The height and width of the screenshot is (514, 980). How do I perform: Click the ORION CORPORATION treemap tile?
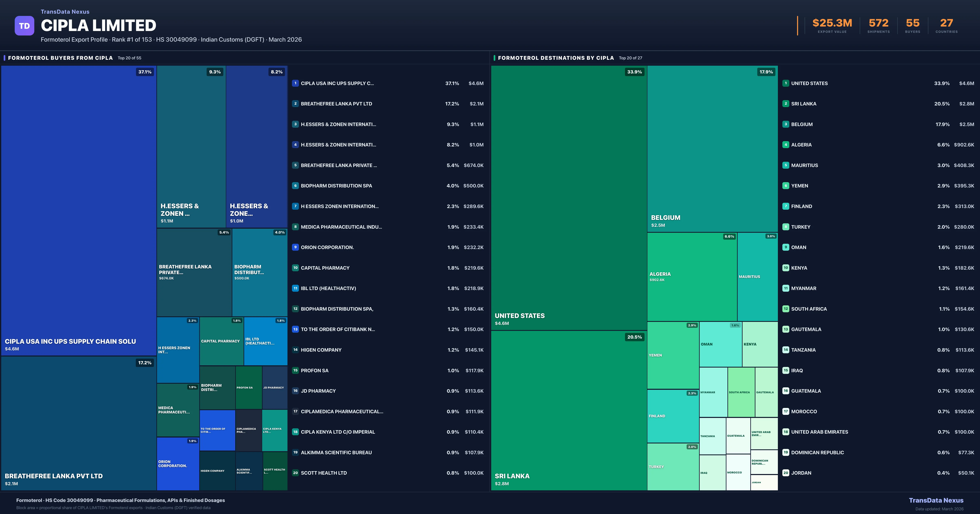(178, 464)
